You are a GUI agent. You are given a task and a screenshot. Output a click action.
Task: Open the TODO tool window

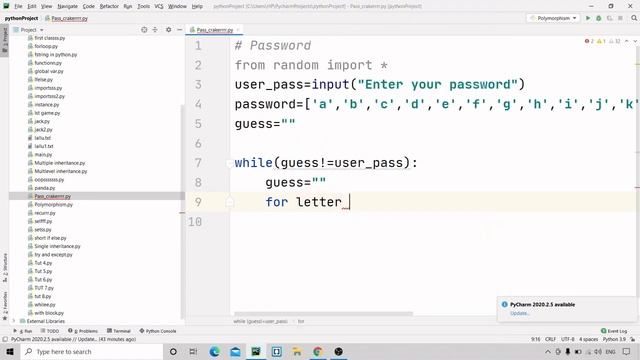[x=50, y=331]
